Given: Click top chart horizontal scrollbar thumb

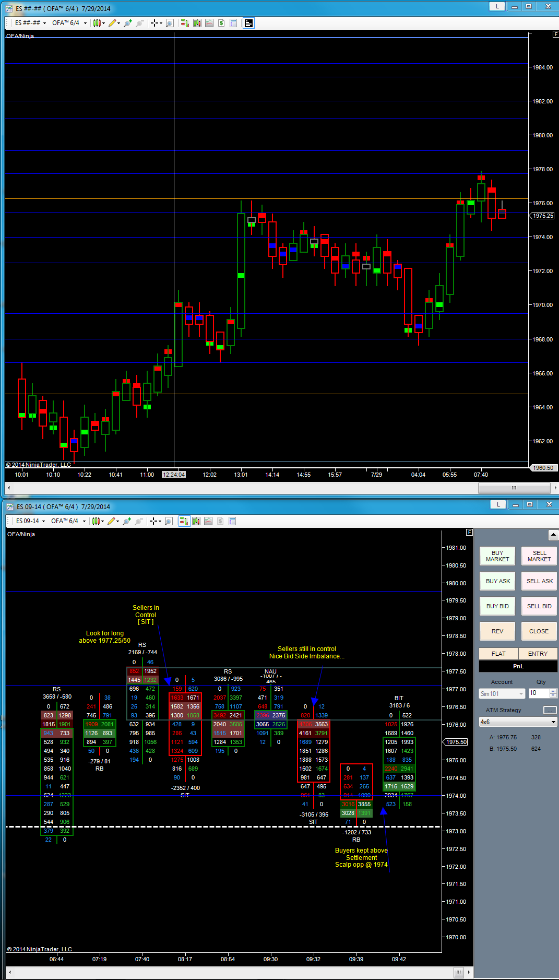Looking at the screenshot, I should 514,488.
